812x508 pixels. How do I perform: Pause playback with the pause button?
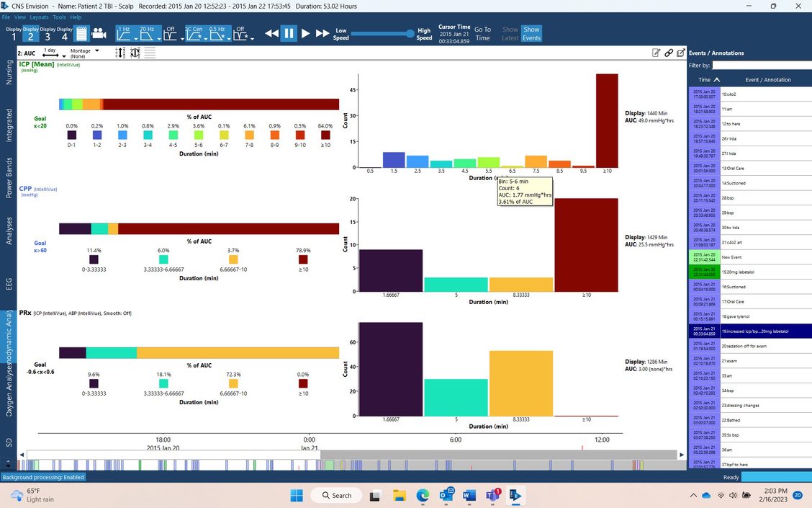[x=288, y=33]
